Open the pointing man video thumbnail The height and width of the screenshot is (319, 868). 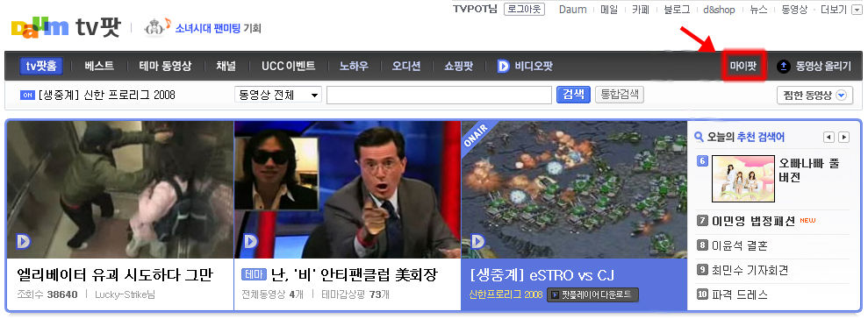[x=347, y=189]
